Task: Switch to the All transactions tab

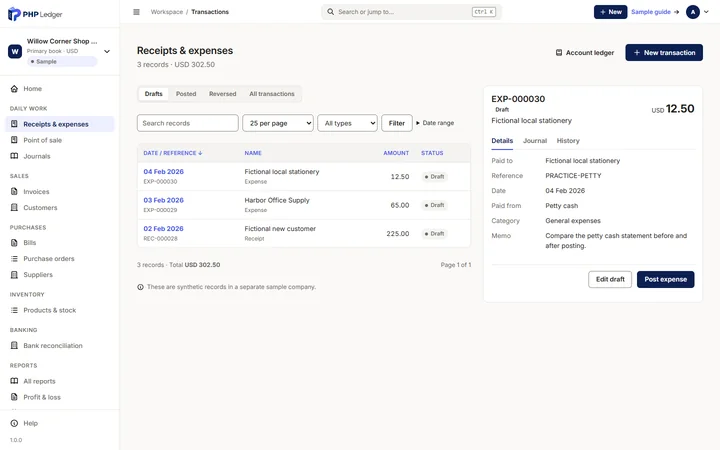Action: [x=272, y=94]
